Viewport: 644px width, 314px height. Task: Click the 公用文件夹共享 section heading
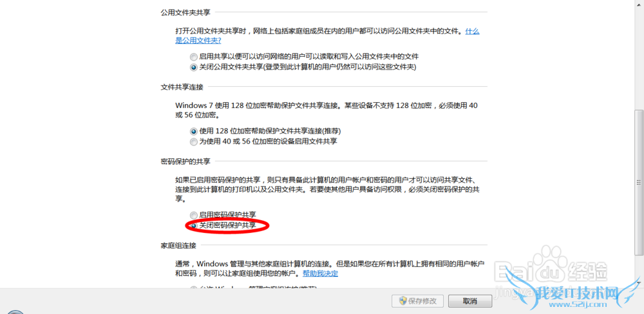[x=185, y=12]
